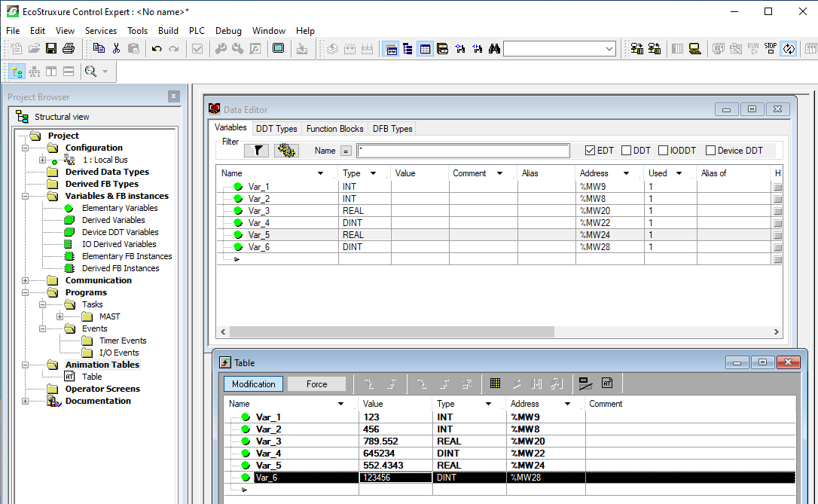Click transfer project from PLC icon
Screen dimensions: 818x504
tap(655, 48)
